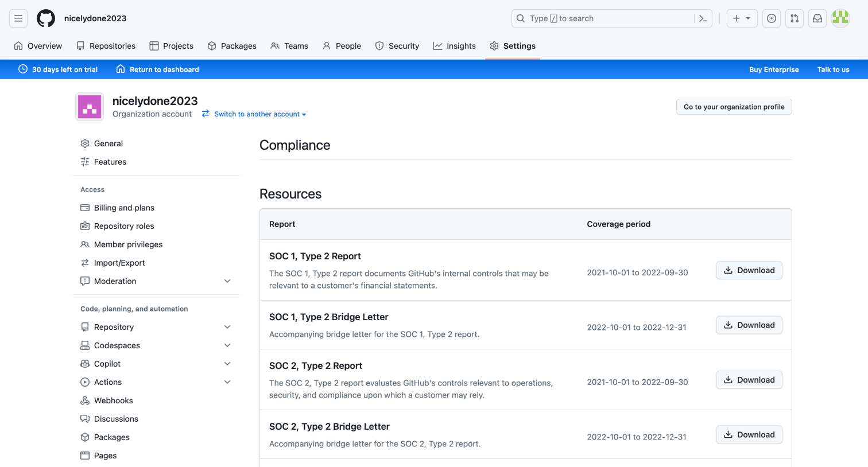The width and height of the screenshot is (868, 467).
Task: Click the nicelydone2023 name in top header
Action: click(x=95, y=18)
